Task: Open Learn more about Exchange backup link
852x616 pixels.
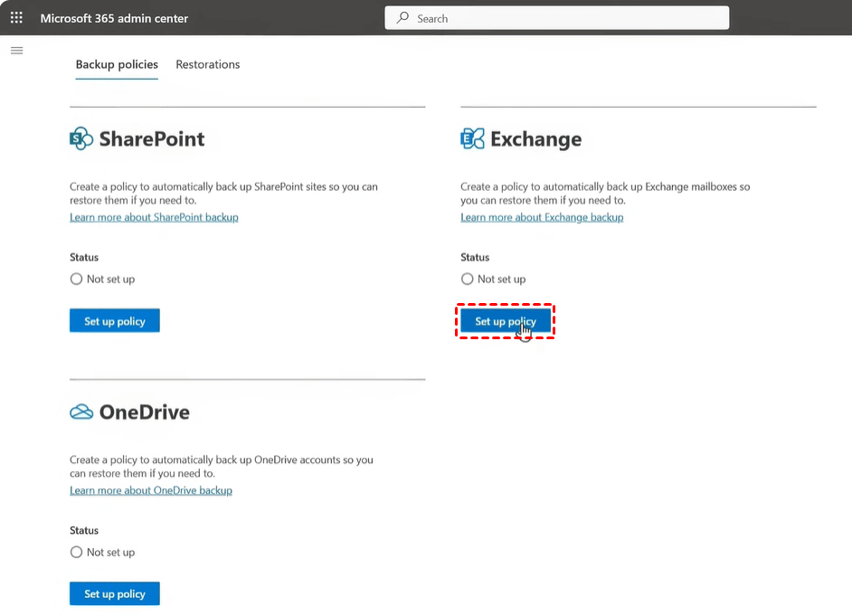Action: coord(542,217)
